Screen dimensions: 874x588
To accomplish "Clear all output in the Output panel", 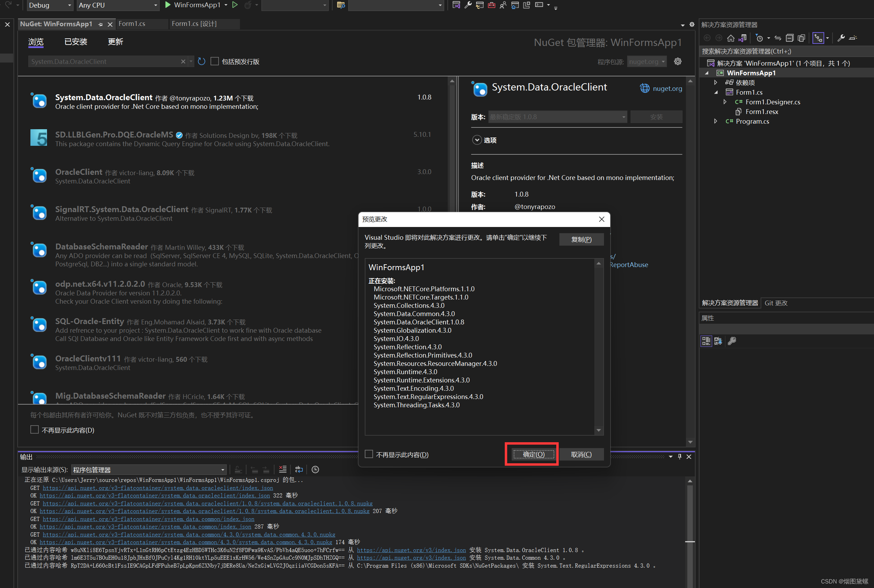I will 282,469.
